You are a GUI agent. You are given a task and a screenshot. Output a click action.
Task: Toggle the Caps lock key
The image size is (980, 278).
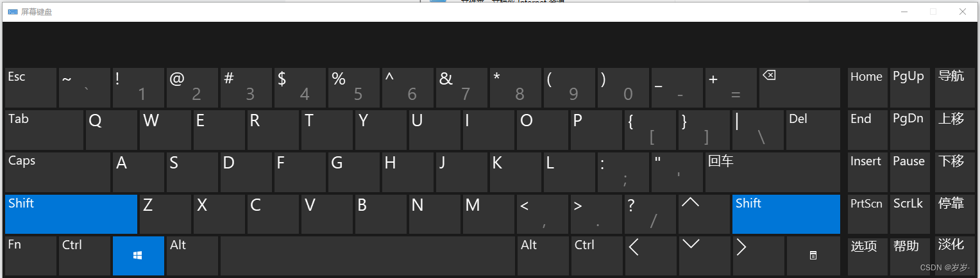point(57,172)
